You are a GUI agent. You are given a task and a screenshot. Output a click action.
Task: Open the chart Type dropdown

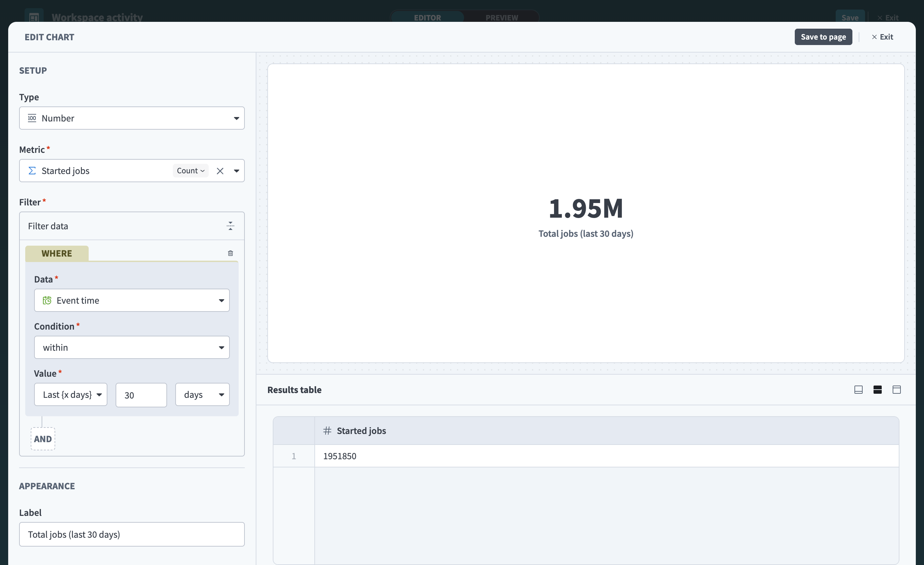(132, 118)
